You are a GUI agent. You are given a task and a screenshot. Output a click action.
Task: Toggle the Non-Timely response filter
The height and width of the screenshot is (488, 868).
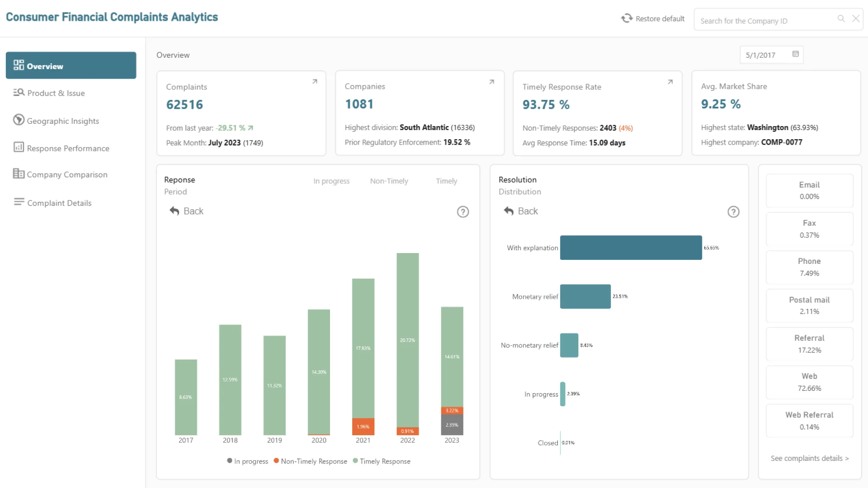(x=389, y=181)
